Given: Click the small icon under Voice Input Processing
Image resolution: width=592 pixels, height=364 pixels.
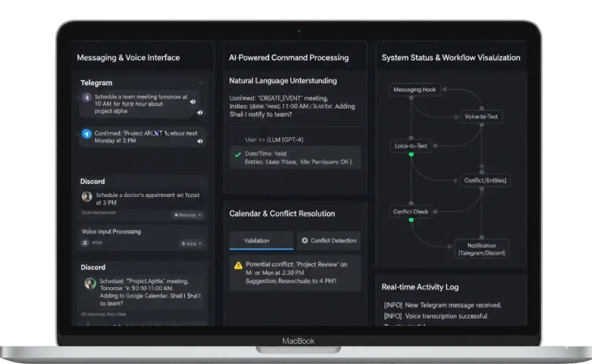Looking at the screenshot, I should (85, 242).
